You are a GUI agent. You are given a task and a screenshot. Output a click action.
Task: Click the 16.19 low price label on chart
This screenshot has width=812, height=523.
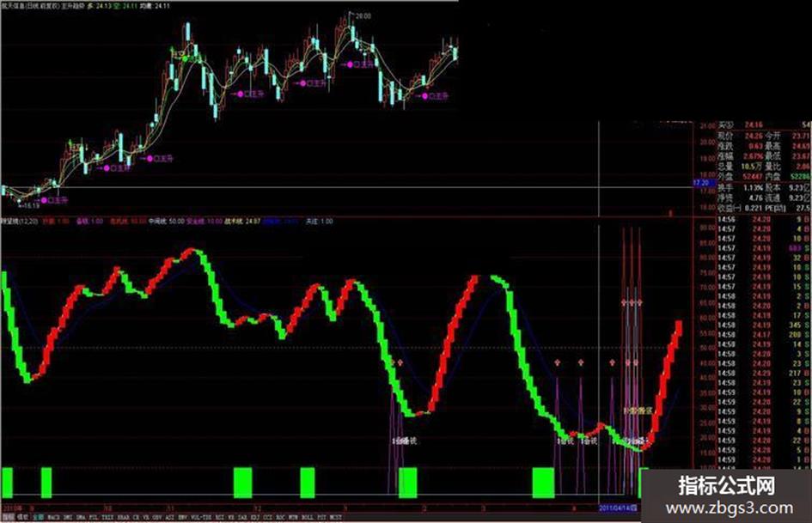click(x=32, y=205)
